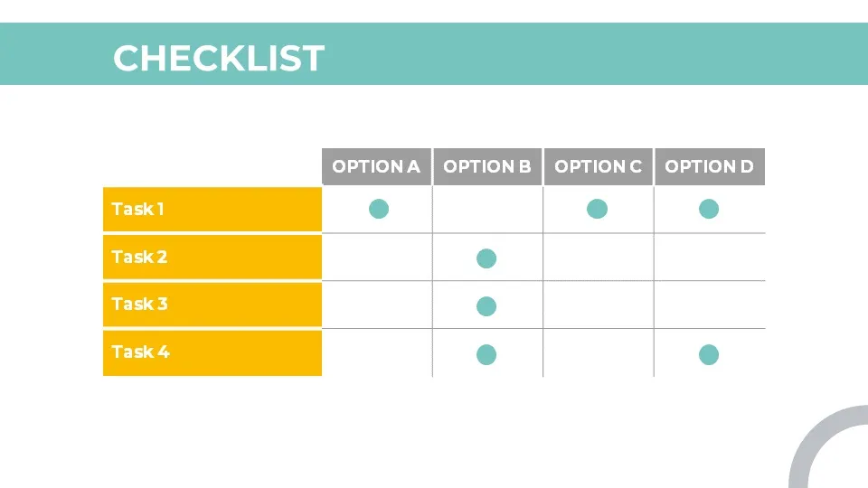Click the empty Task 3 Option C cell
868x488 pixels.
click(598, 305)
